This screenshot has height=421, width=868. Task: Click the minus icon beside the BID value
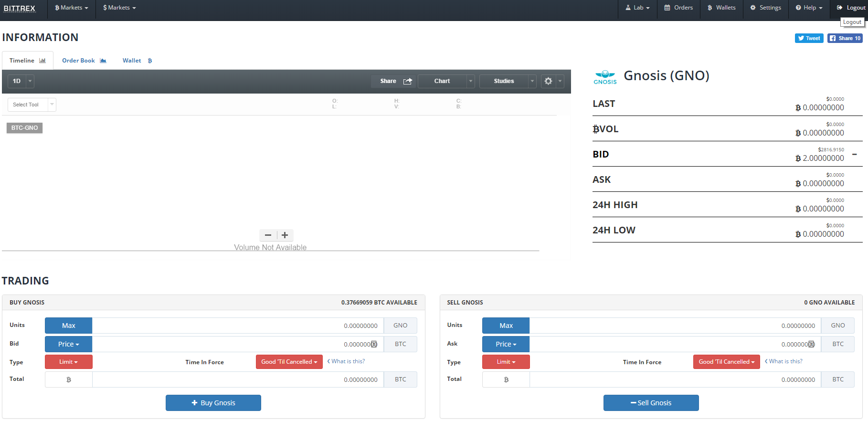855,154
